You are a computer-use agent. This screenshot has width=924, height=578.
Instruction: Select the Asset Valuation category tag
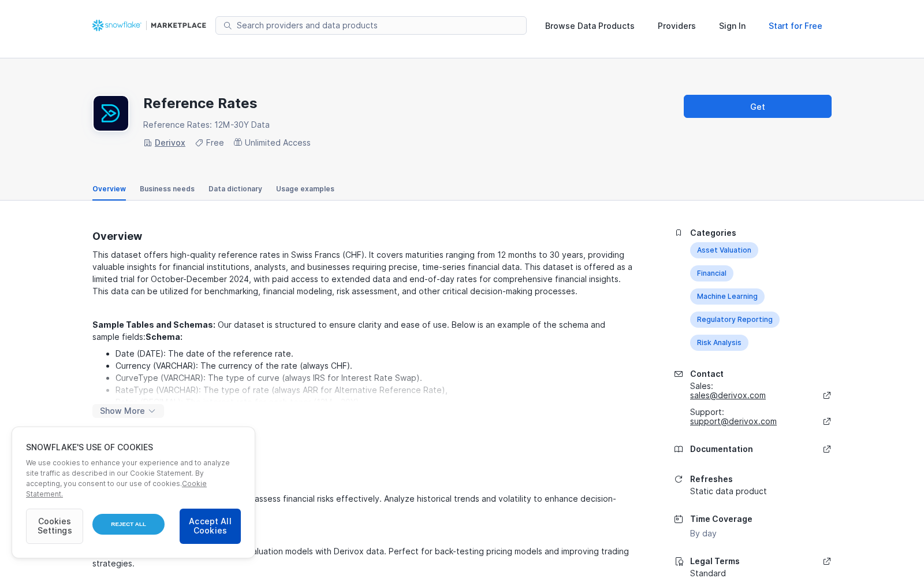tap(724, 250)
